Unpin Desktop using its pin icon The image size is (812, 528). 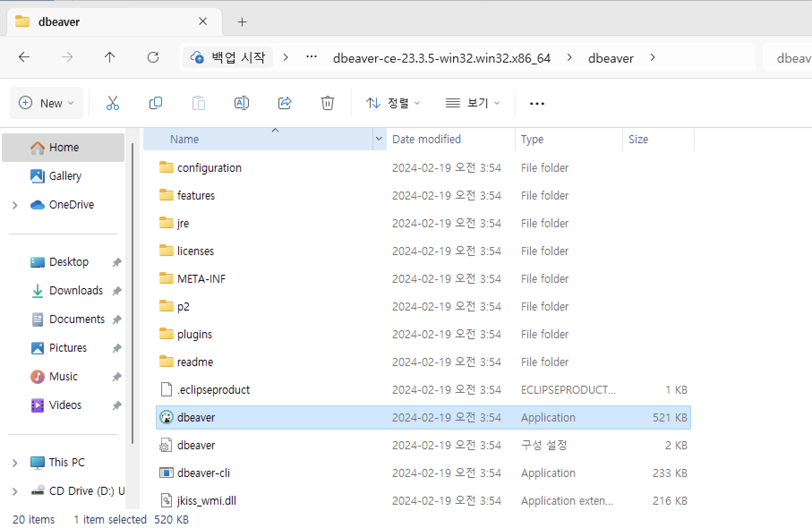(x=117, y=262)
